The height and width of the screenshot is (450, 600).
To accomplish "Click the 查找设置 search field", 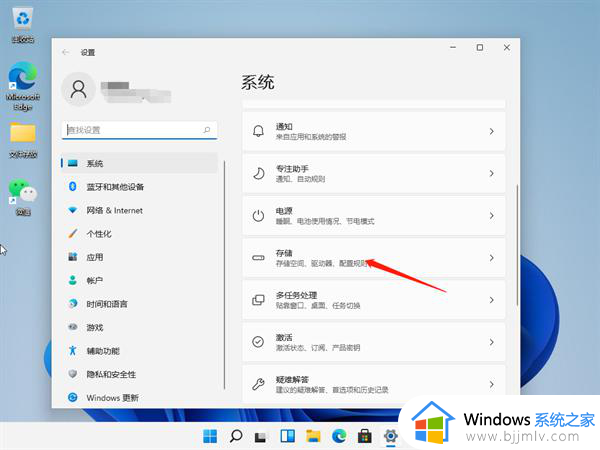I will [x=139, y=130].
